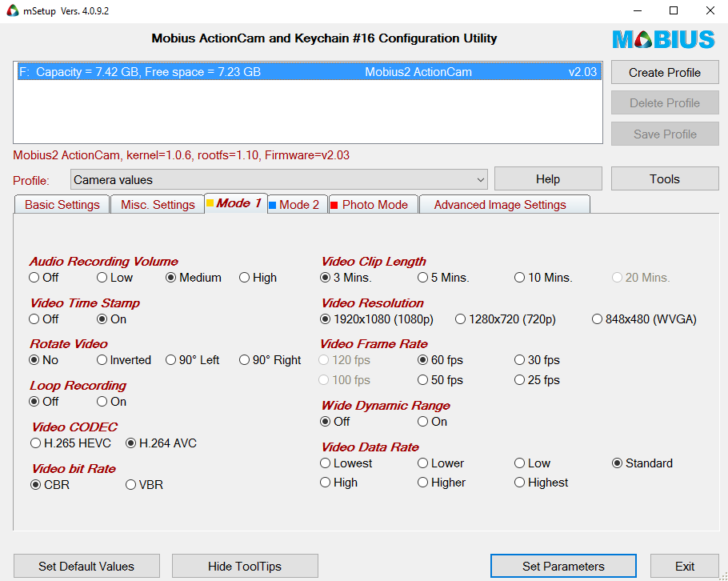Click the MOBIUS logo
728x581 pixels.
point(663,39)
